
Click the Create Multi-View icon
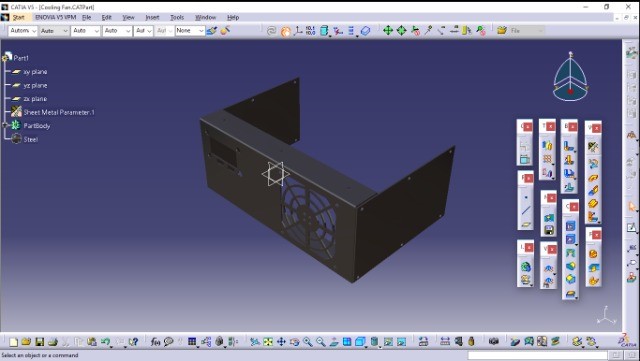tap(347, 341)
